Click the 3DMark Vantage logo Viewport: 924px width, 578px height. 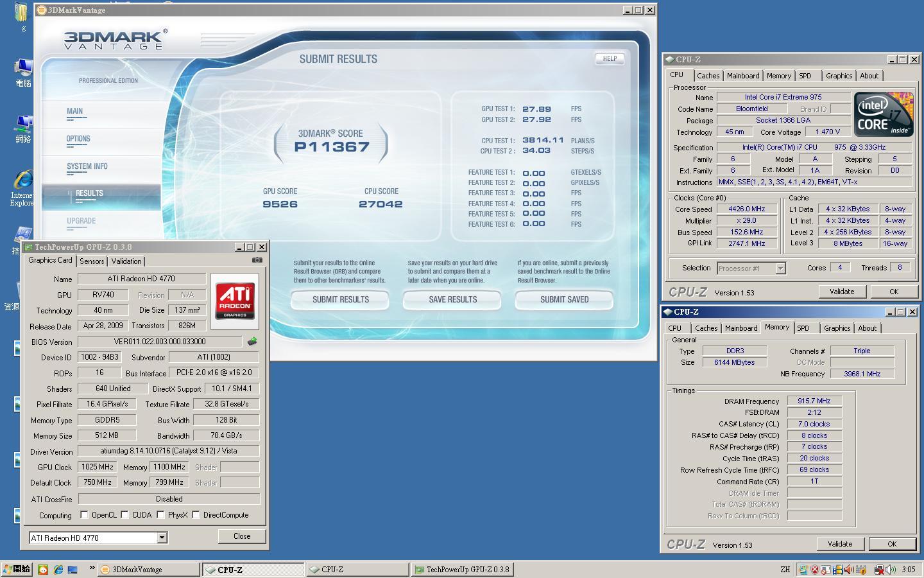pos(116,39)
